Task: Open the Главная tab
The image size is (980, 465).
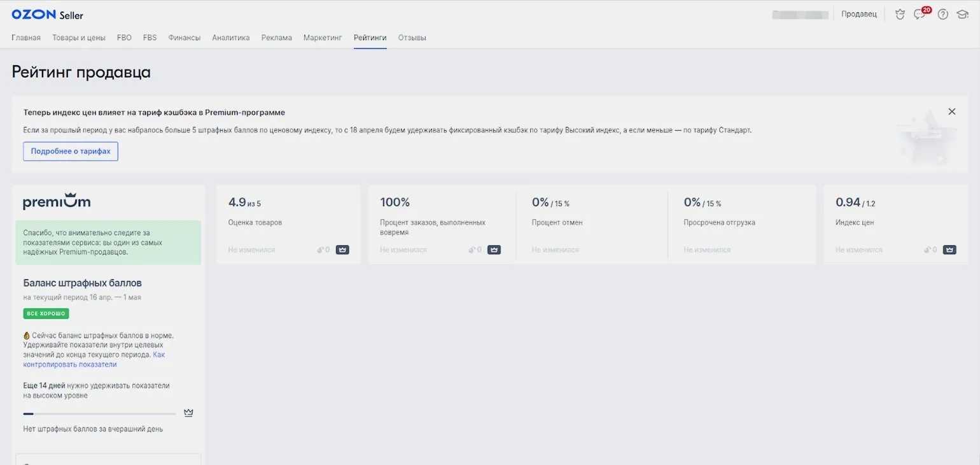Action: point(26,38)
